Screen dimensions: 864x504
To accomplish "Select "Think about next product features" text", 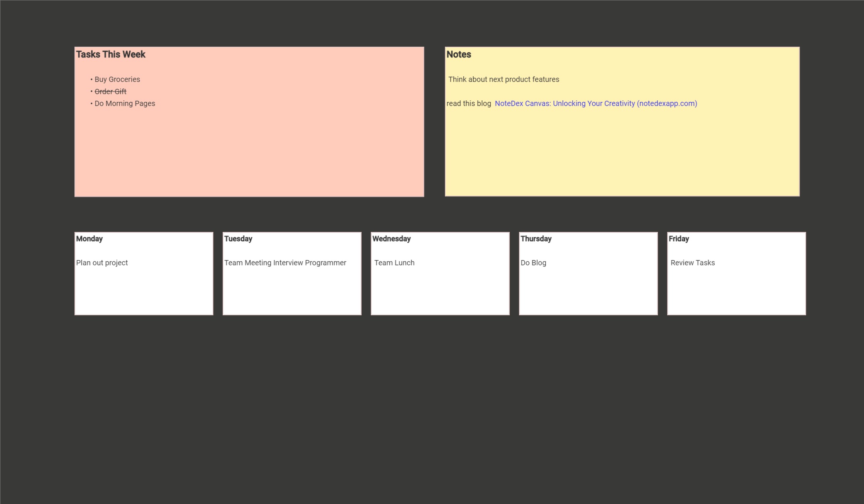I will pyautogui.click(x=504, y=79).
